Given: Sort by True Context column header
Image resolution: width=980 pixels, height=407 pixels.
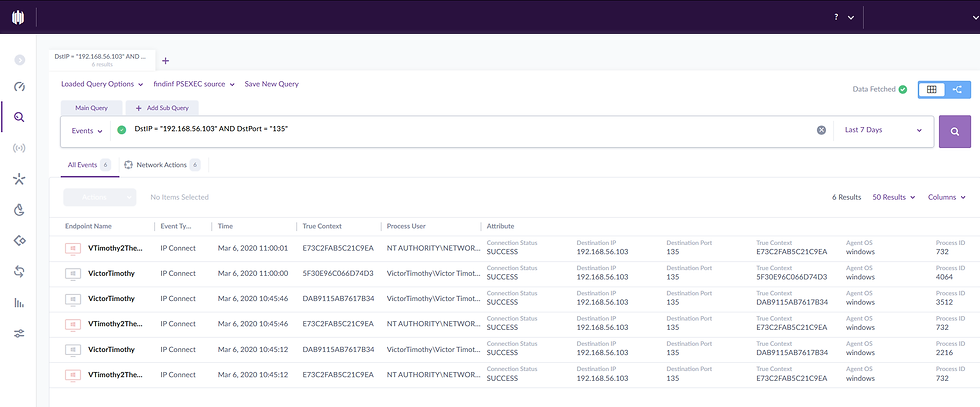Looking at the screenshot, I should coord(322,226).
